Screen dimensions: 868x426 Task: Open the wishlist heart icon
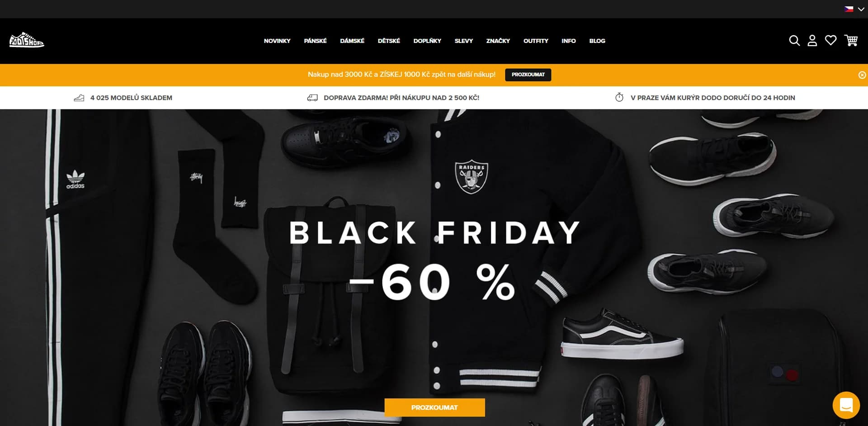[x=830, y=41]
